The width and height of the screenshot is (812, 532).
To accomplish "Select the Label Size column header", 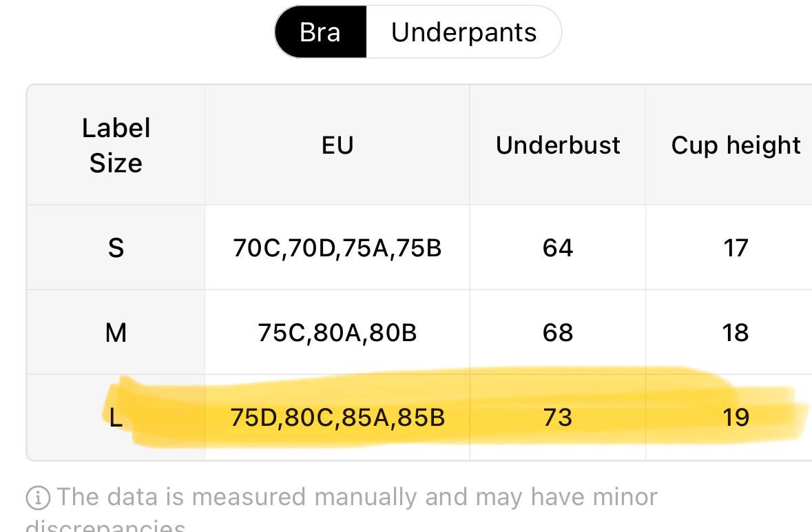I will (x=116, y=145).
